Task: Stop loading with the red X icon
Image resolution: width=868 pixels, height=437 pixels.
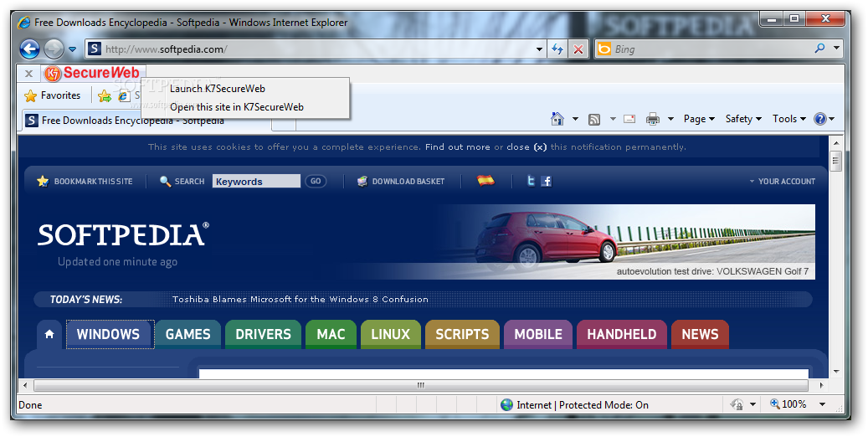Action: [x=578, y=49]
